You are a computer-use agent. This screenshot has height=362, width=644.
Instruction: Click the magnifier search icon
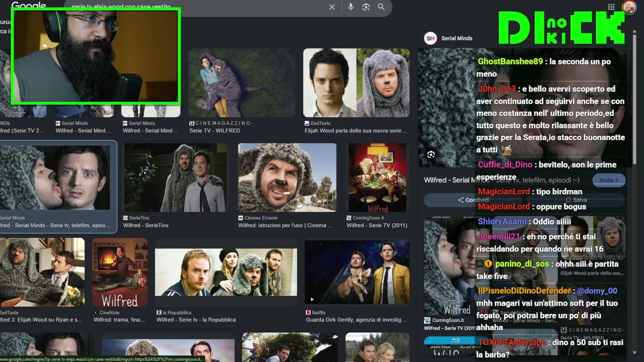pos(381,7)
